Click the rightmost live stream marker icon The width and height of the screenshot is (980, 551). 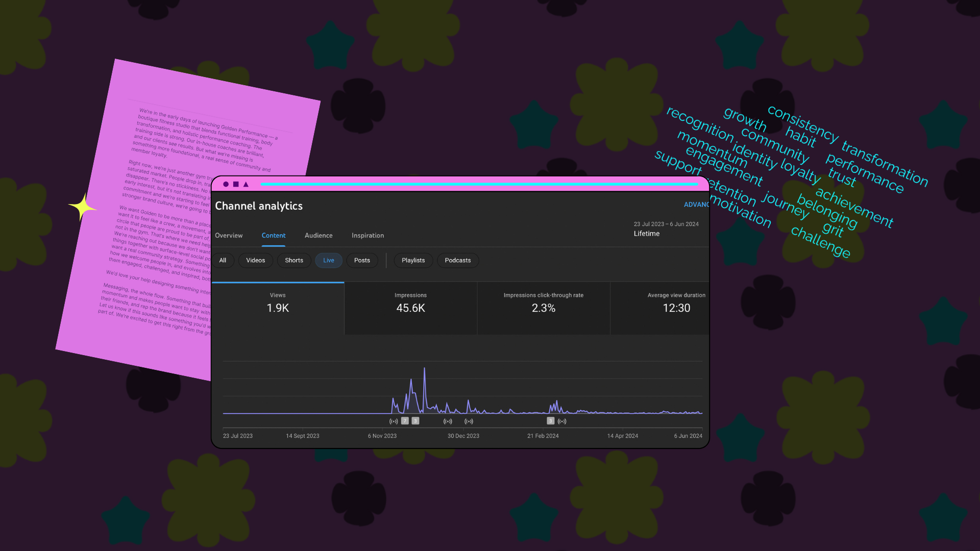pyautogui.click(x=562, y=421)
